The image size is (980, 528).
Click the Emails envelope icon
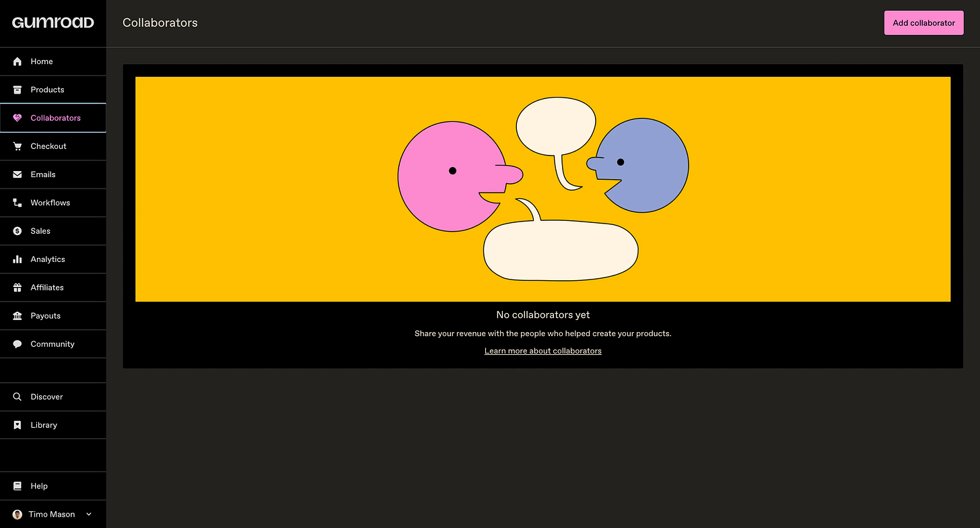coord(17,174)
